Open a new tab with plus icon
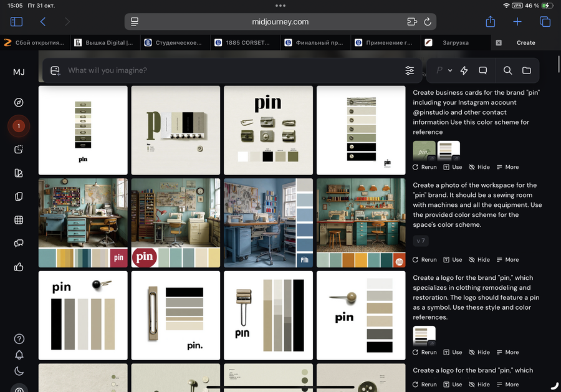The width and height of the screenshot is (561, 392). 517,22
